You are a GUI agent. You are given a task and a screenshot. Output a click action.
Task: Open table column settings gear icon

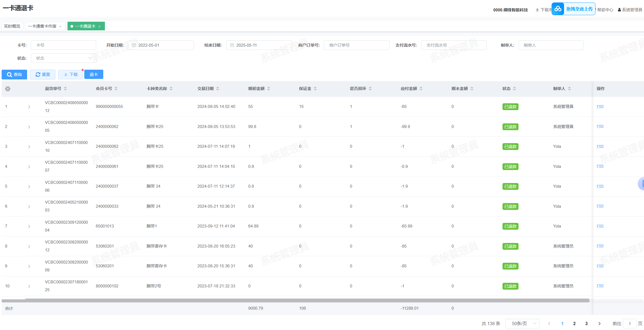coord(8,89)
